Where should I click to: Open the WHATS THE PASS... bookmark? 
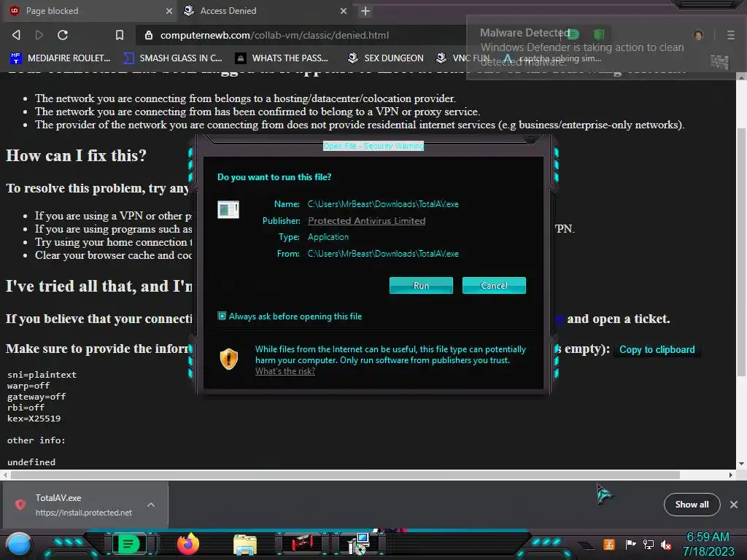[x=282, y=58]
